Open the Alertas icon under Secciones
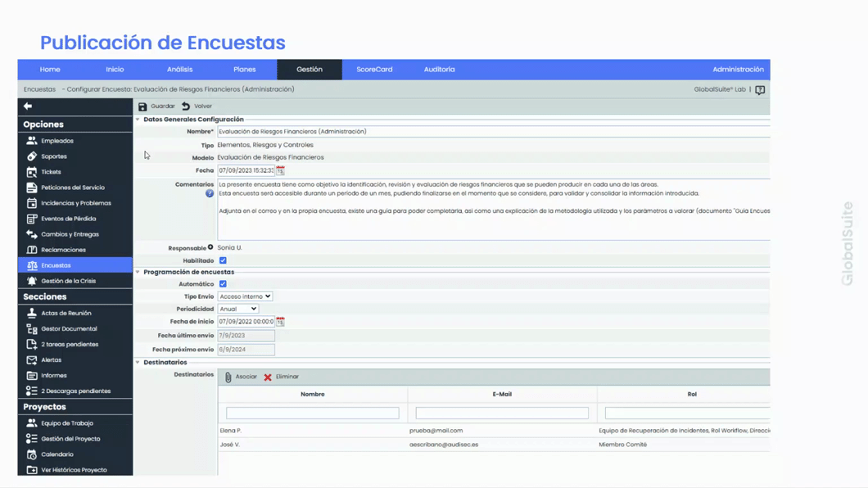Viewport: 868px width, 488px height. pyautogui.click(x=33, y=359)
